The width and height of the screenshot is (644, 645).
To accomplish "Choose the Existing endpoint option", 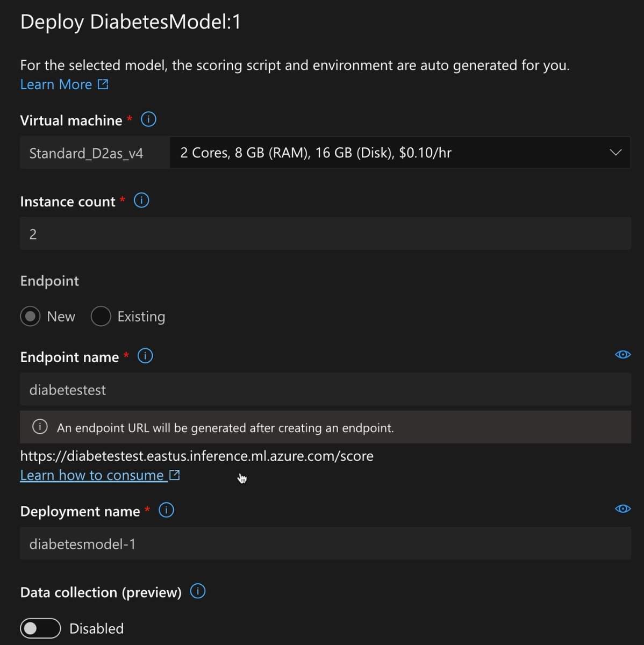I will [x=101, y=316].
